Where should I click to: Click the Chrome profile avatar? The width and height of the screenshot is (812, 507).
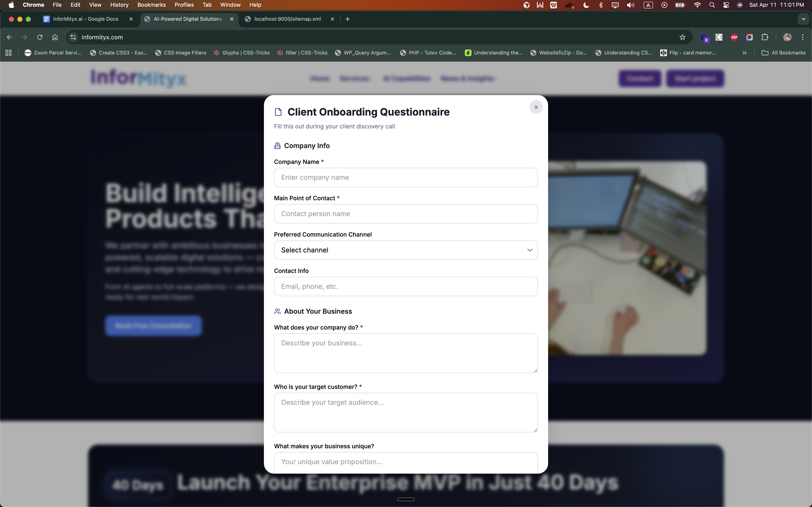787,37
